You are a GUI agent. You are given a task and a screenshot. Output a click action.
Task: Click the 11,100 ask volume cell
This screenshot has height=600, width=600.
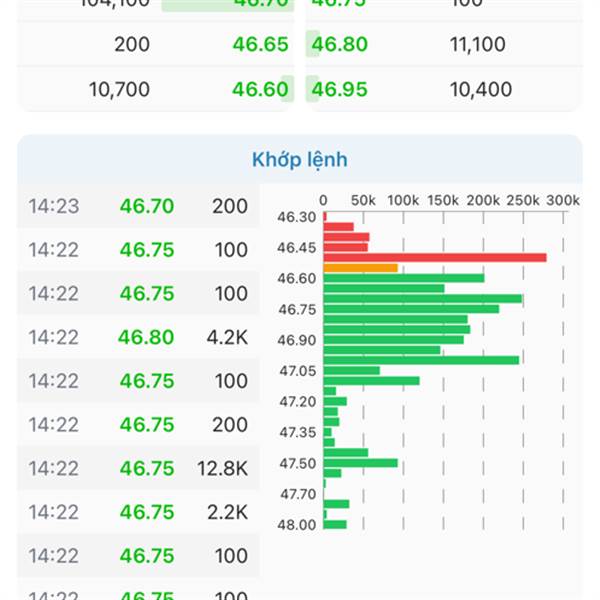point(477,45)
